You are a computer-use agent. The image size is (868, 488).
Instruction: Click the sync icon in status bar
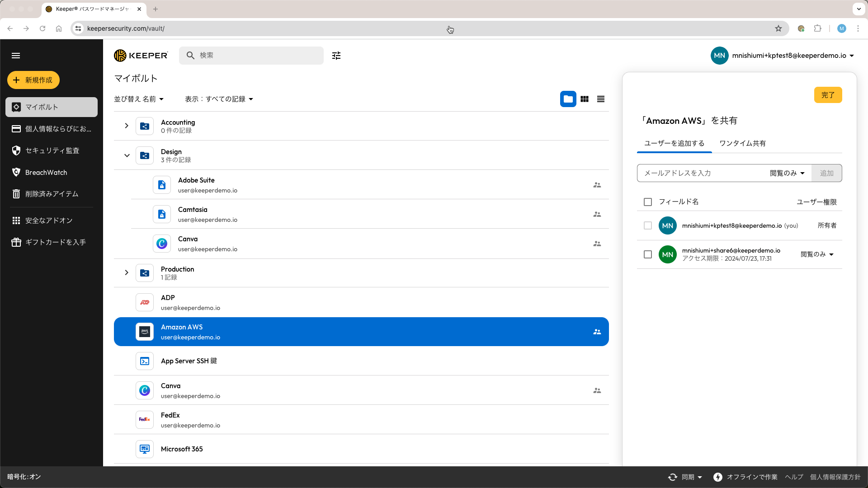pyautogui.click(x=673, y=477)
